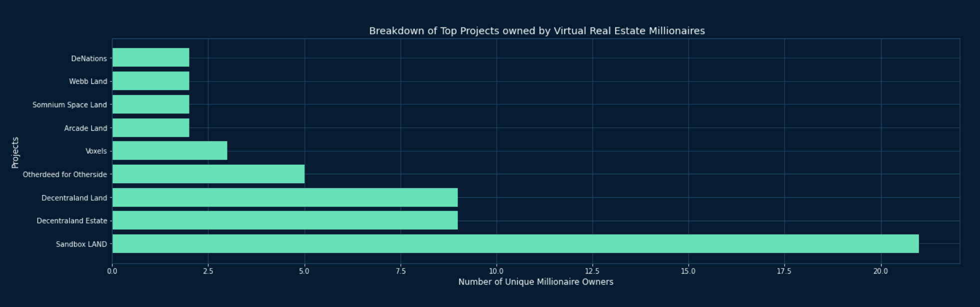Click the 'Arcade Land' axis label

pos(85,128)
